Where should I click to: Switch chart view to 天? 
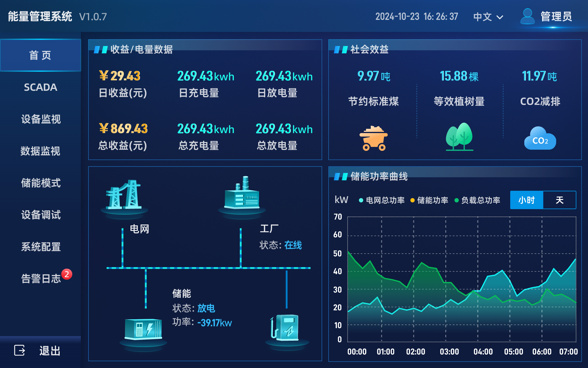click(x=560, y=200)
